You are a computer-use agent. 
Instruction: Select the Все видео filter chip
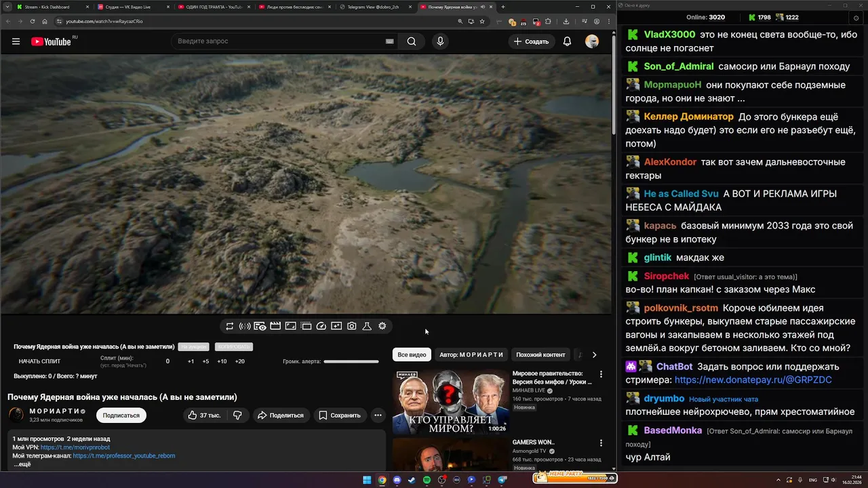pos(412,354)
